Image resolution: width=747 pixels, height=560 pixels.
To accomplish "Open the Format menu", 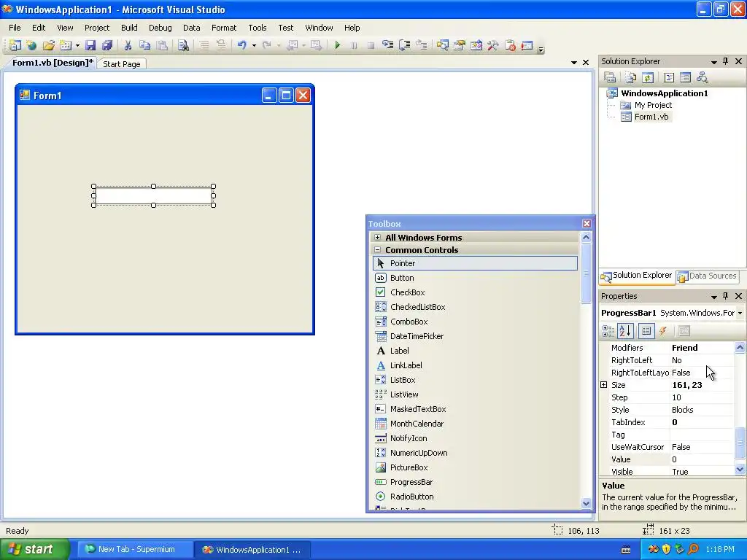I will [x=224, y=28].
